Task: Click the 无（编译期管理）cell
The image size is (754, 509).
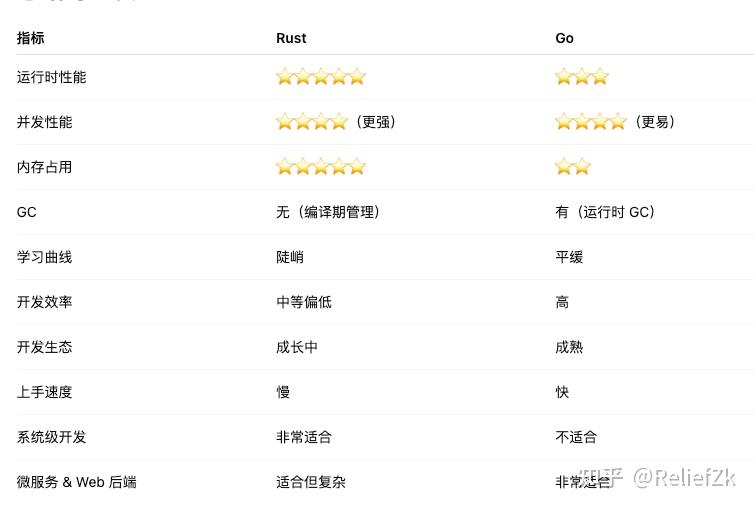Action: point(328,212)
